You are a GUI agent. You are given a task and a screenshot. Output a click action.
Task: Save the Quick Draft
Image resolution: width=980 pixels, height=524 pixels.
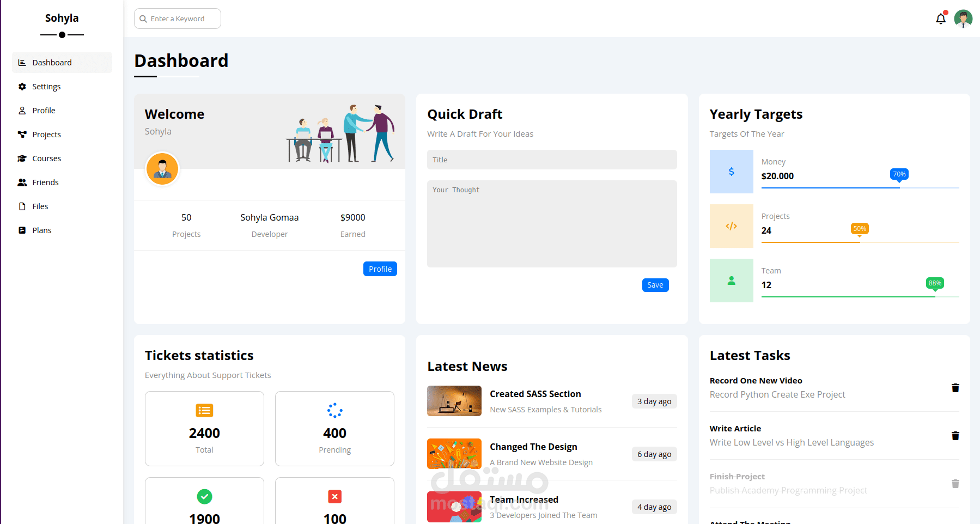[x=655, y=284]
